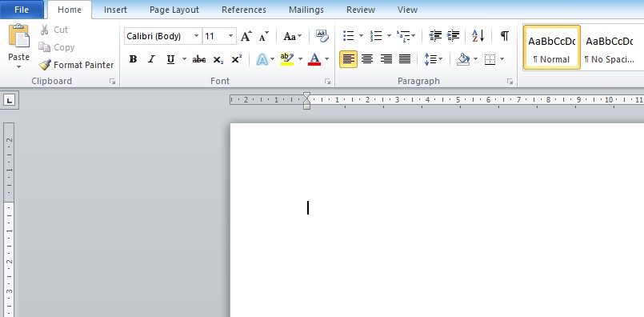Toggle Underline formatting
The image size is (644, 317).
tap(170, 59)
